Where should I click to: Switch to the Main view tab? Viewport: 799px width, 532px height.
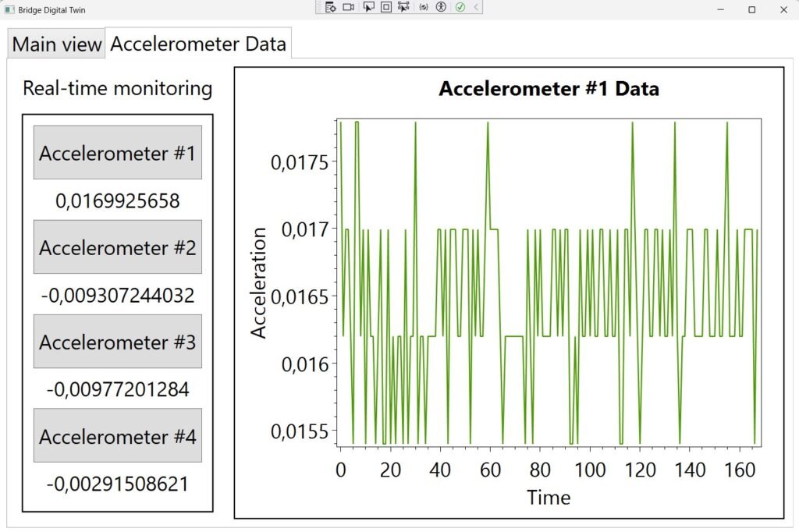click(57, 44)
